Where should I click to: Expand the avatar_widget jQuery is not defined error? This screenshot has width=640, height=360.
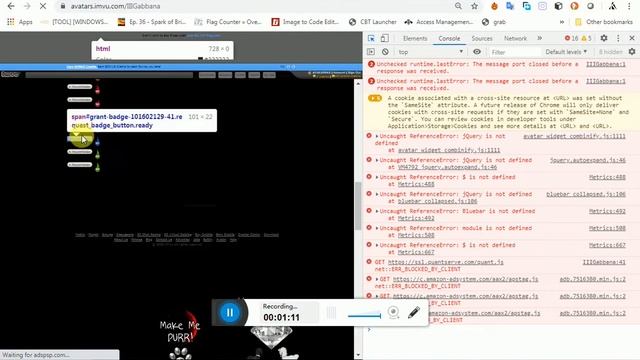click(x=377, y=136)
